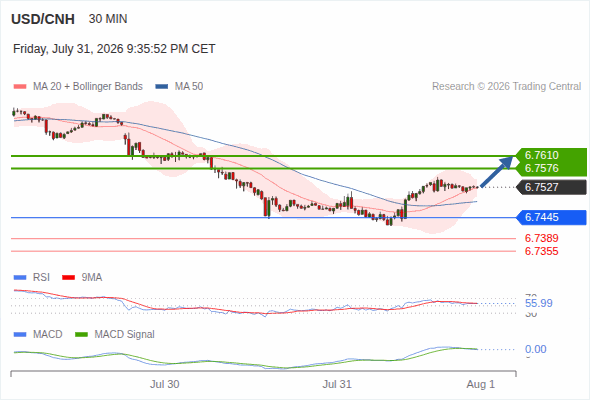Viewport: 590px width, 400px height.
Task: Click the MA 20 + Bollinger Bands legend swatch
Action: (20, 87)
